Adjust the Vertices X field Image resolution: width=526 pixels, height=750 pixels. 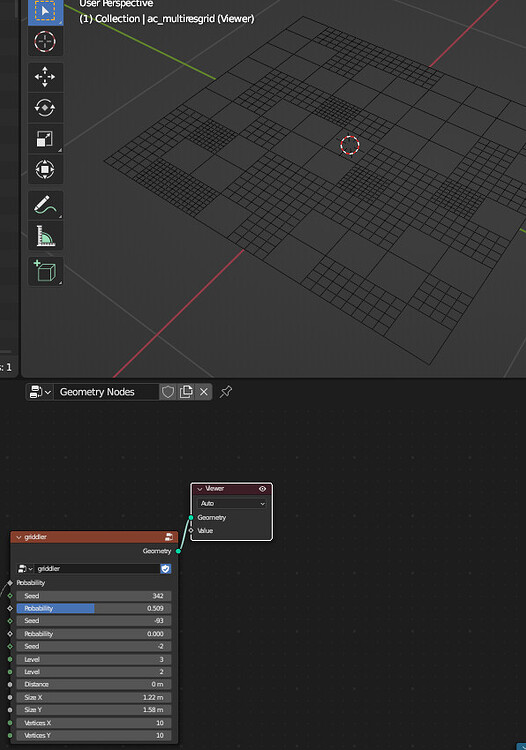tap(94, 723)
